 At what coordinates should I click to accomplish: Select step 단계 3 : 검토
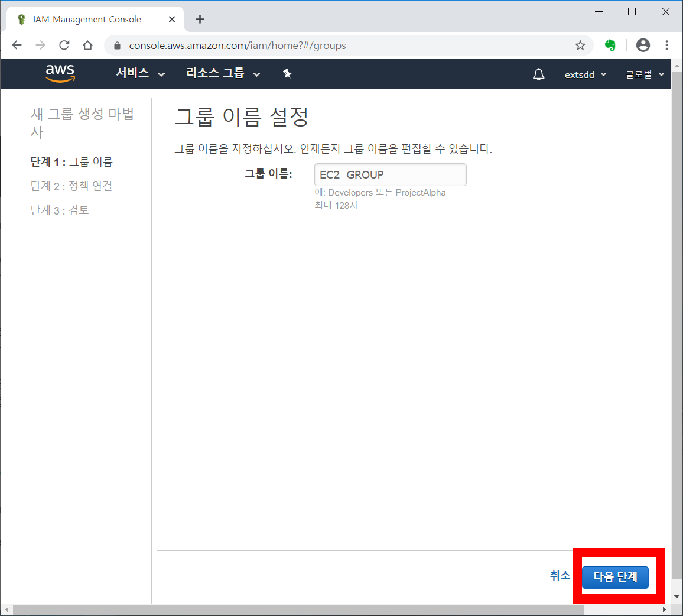click(60, 210)
